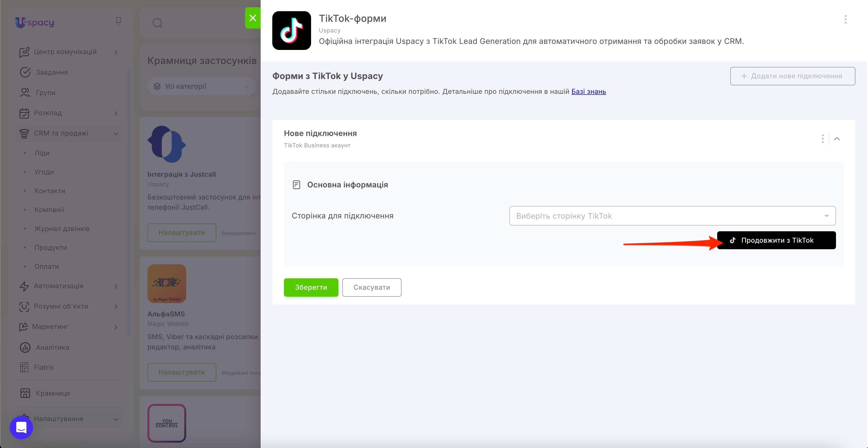Image resolution: width=868 pixels, height=448 pixels.
Task: Open Завдання in the sidebar
Action: pos(52,72)
